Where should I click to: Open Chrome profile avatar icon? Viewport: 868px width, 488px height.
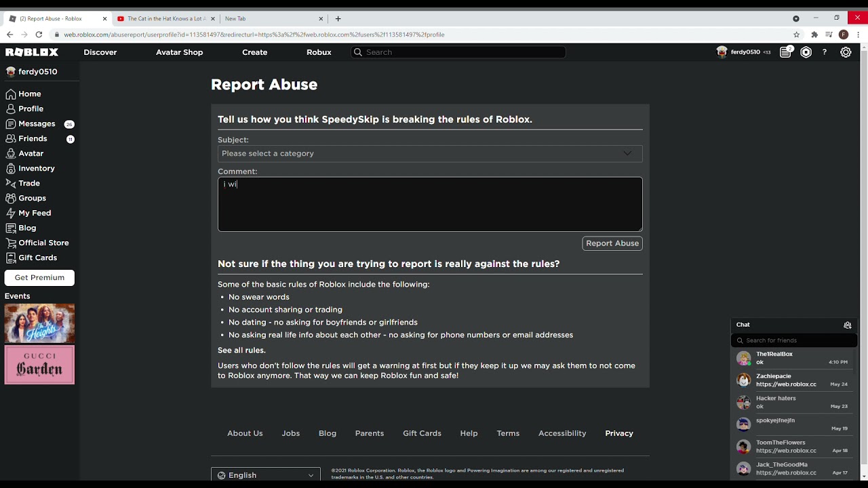click(844, 35)
